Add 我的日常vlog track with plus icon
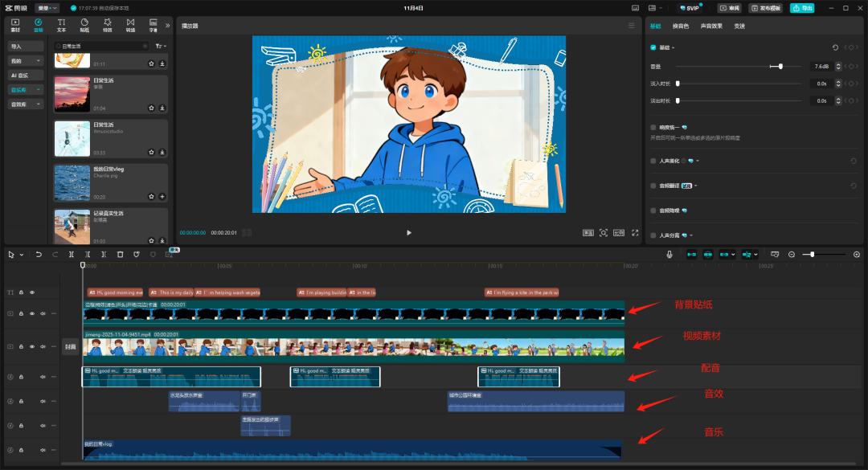 click(x=162, y=196)
